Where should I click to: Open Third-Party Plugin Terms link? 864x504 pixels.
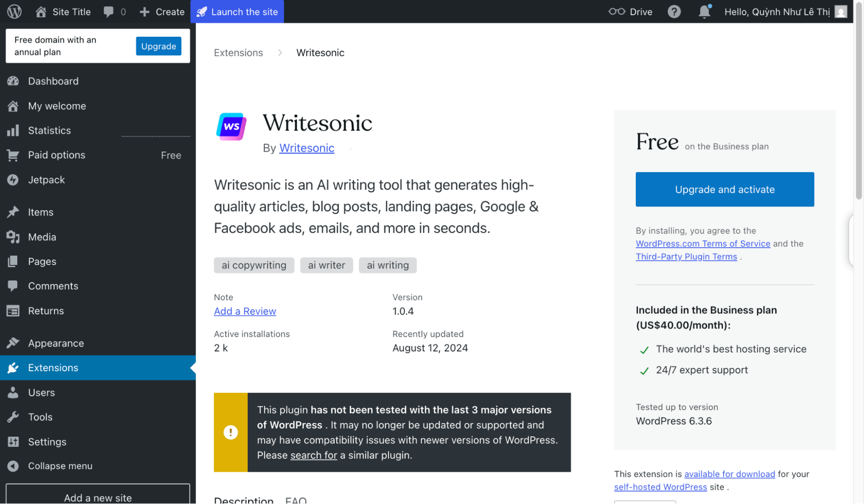point(686,256)
